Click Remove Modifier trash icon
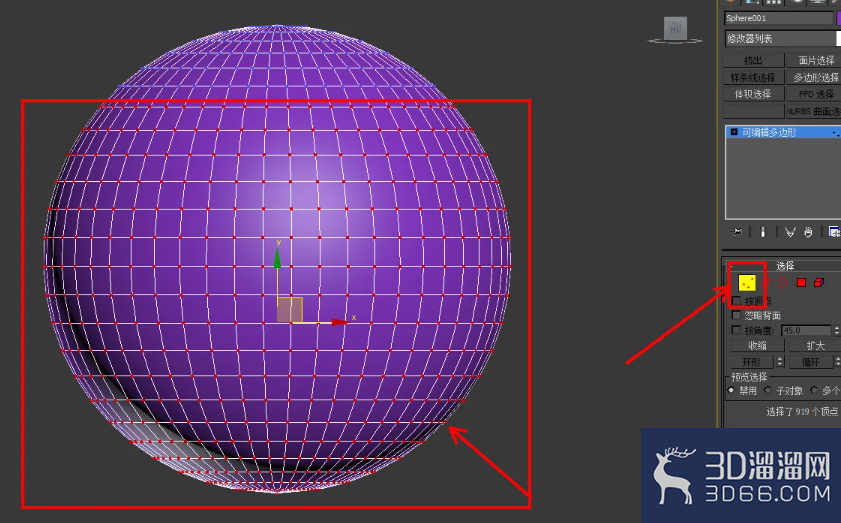Screen dimensions: 841x523 [x=808, y=232]
